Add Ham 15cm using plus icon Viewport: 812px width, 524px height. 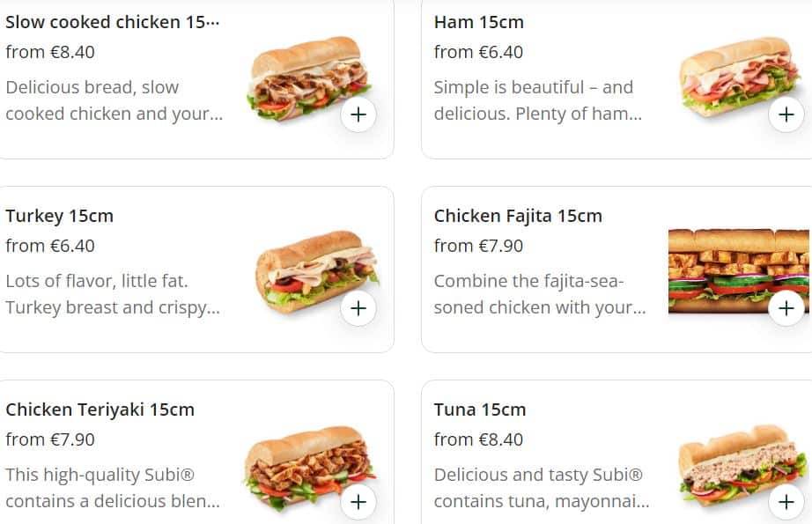pyautogui.click(x=786, y=114)
